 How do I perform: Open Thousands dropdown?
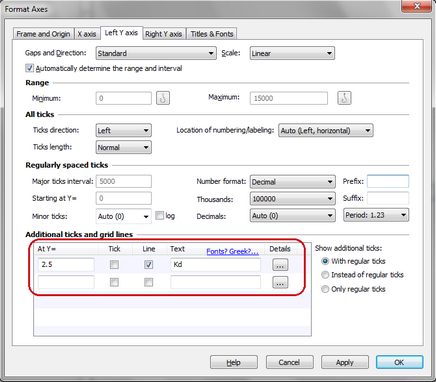[x=293, y=199]
